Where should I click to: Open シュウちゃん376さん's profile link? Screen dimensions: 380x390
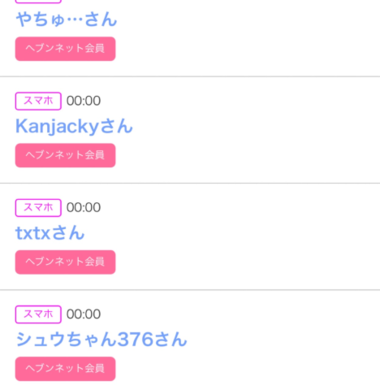[x=101, y=339]
